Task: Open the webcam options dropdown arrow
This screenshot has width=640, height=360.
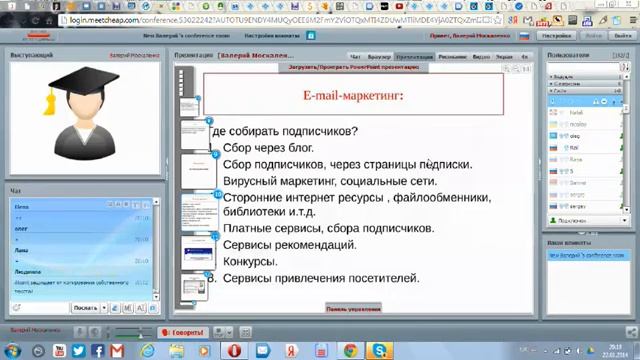Action: (229, 332)
